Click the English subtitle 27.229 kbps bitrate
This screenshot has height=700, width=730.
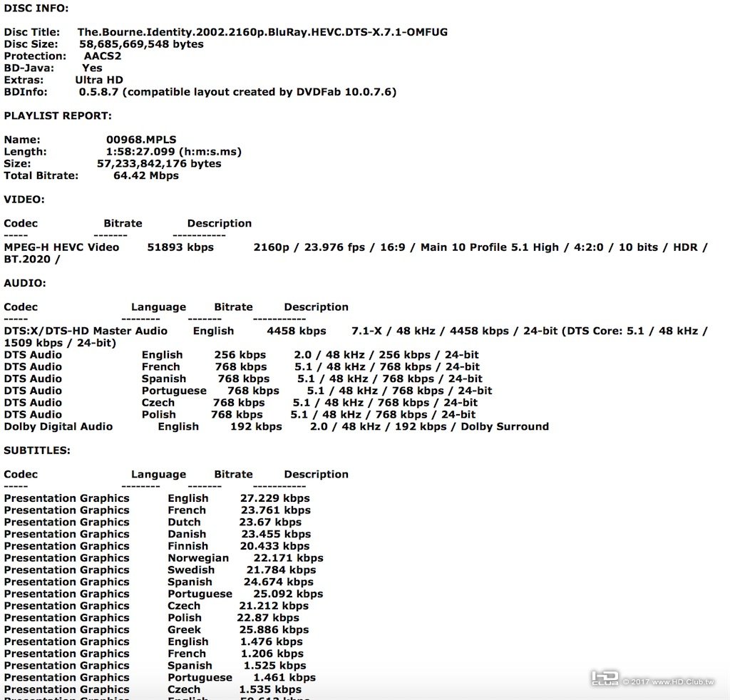pyautogui.click(x=274, y=498)
